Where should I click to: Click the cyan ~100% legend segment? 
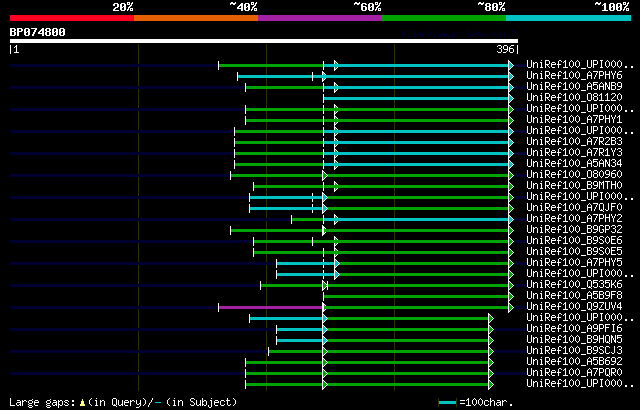[569, 18]
